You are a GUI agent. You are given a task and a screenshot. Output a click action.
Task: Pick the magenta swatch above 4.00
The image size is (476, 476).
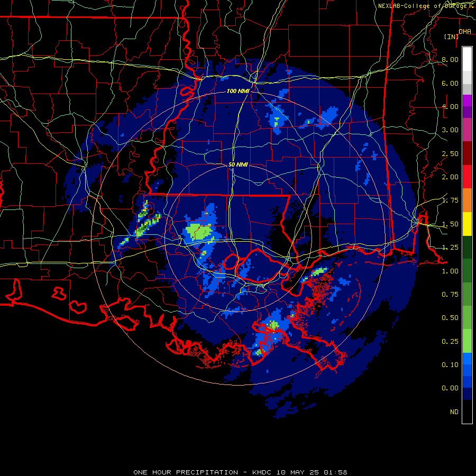[467, 100]
